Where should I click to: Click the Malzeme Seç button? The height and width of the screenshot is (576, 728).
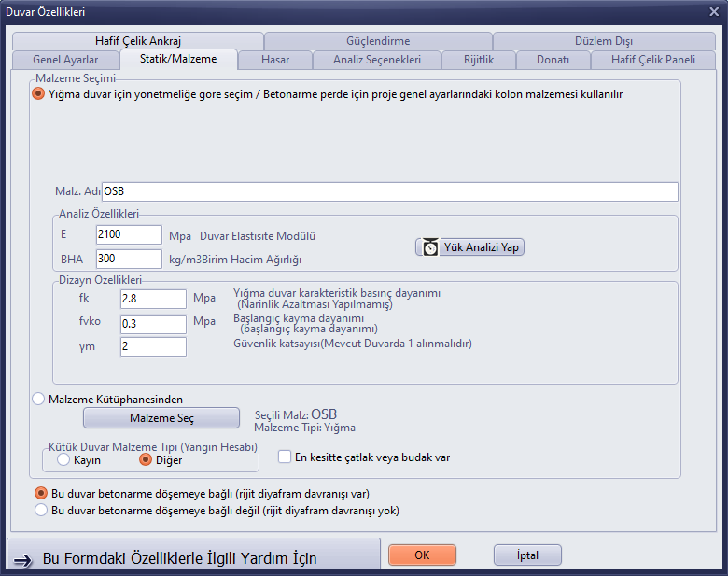pyautogui.click(x=161, y=418)
